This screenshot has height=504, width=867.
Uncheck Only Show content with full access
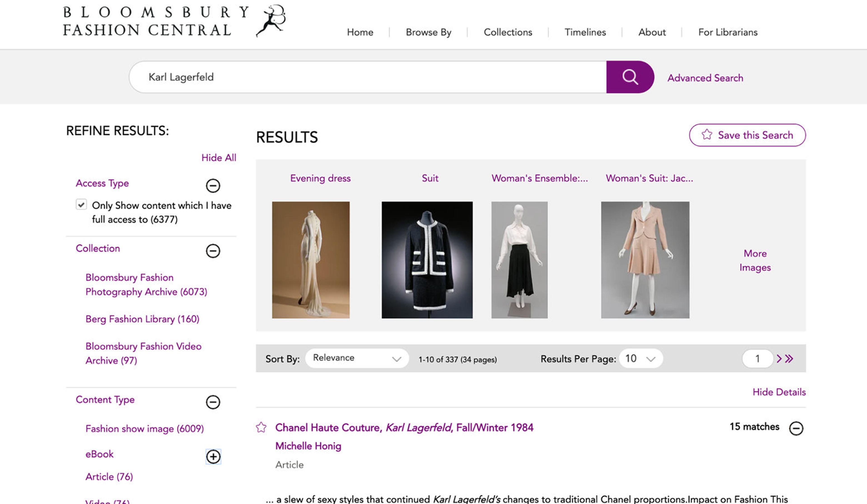(81, 205)
